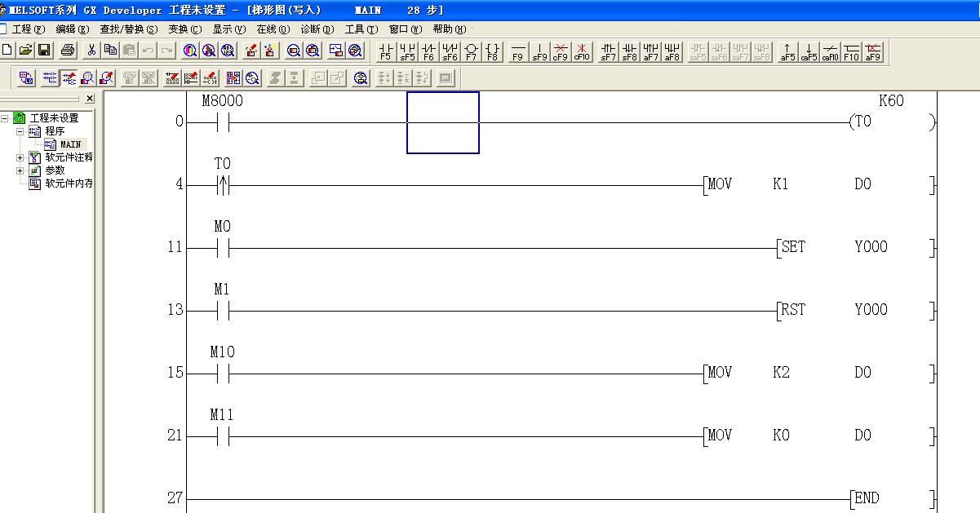This screenshot has width=980, height=513.
Task: Delete vertical line with cF10 tool
Action: coord(581,52)
